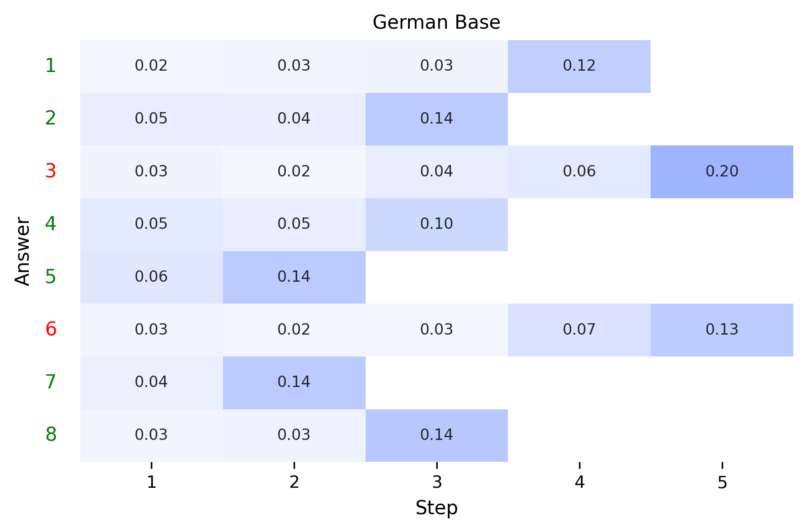Viewport: 807px width, 532px height.
Task: Click the 'German Base' chart title
Action: click(x=436, y=22)
